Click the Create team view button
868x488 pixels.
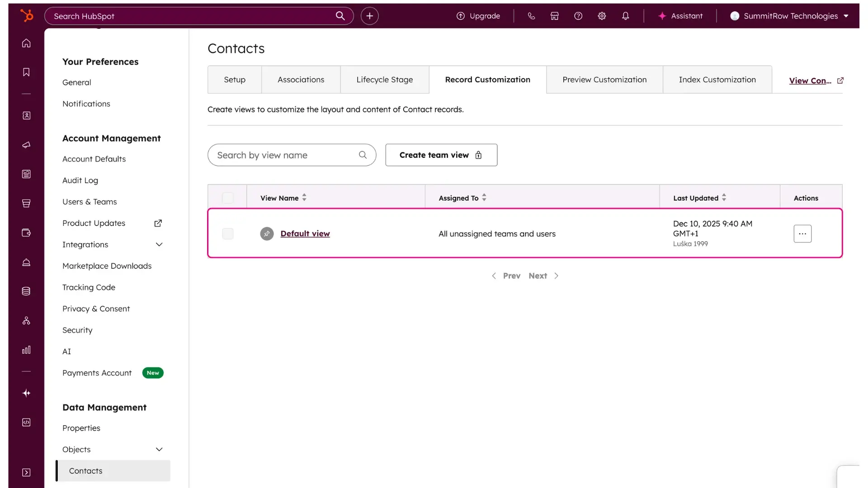[x=441, y=155]
